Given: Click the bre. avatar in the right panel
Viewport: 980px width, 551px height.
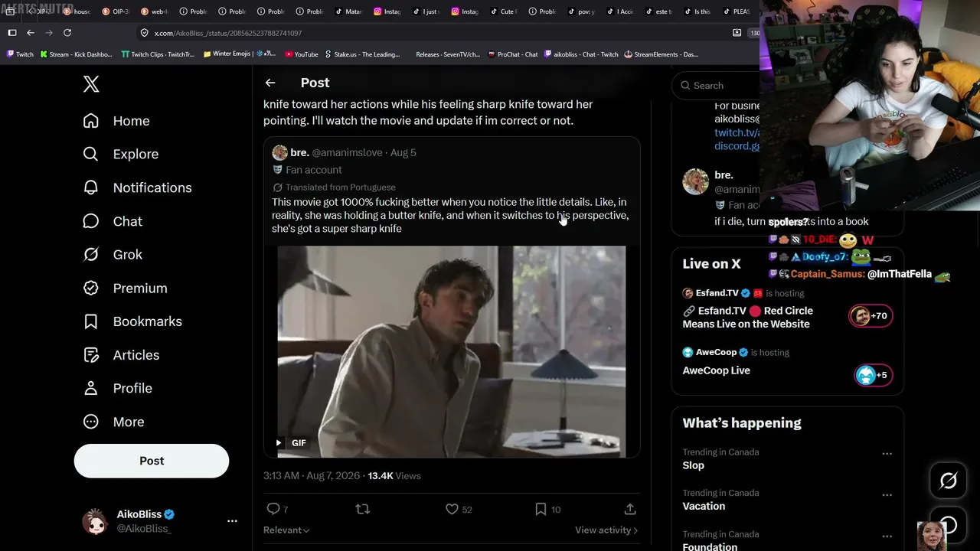Looking at the screenshot, I should (x=696, y=181).
